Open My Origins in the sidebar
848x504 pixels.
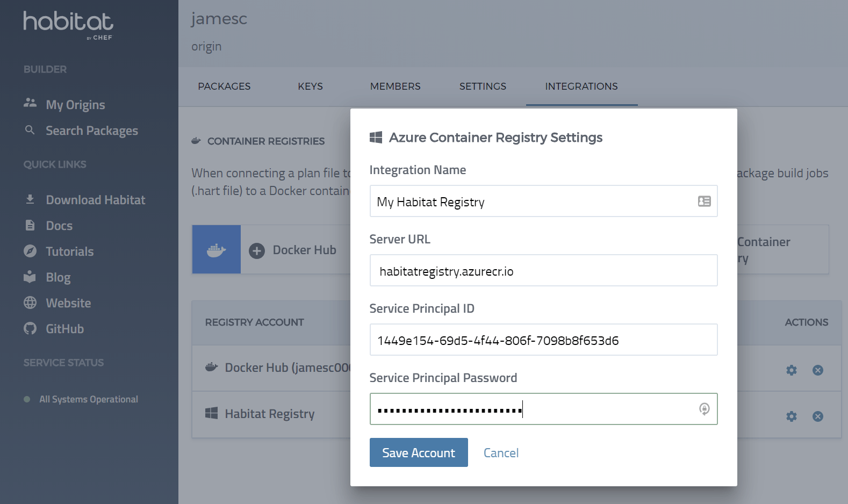tap(75, 105)
